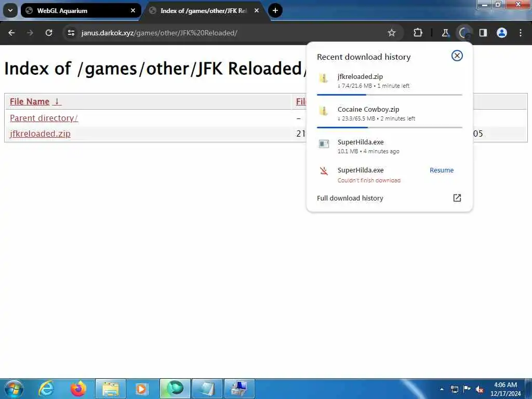Screen dimensions: 532x399
Task: Open Chrome Labs flask icon
Action: coord(445,33)
